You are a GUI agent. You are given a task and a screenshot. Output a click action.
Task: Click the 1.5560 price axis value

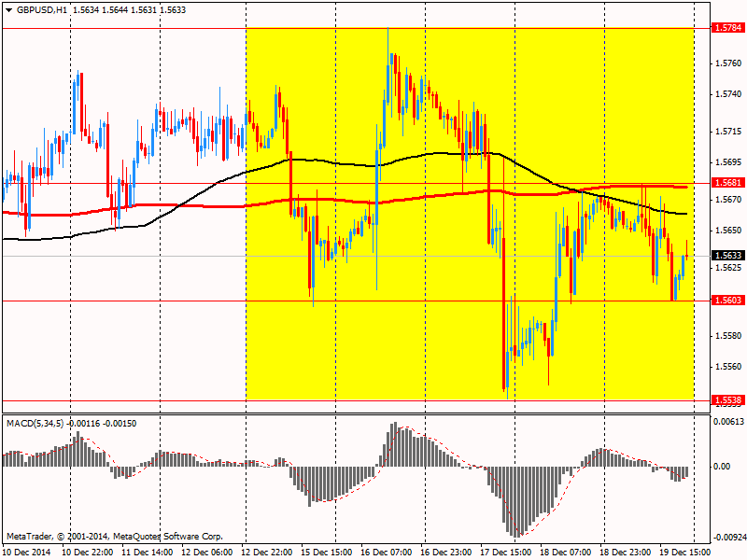pyautogui.click(x=728, y=367)
